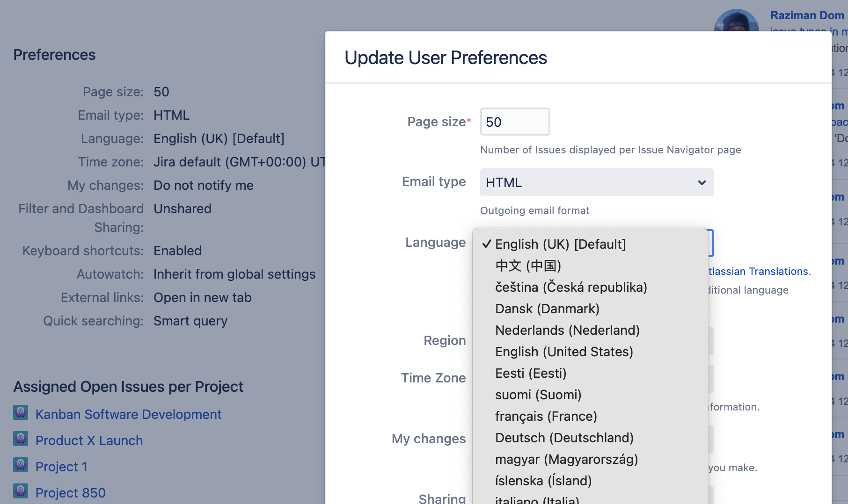Click into the Page size field

(515, 122)
